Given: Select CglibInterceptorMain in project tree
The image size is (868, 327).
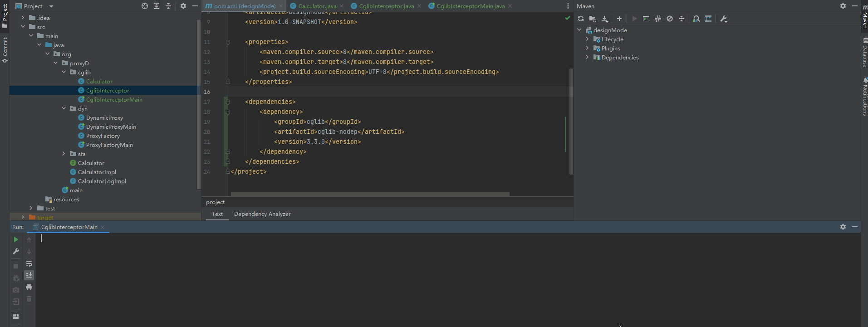Looking at the screenshot, I should [x=114, y=99].
